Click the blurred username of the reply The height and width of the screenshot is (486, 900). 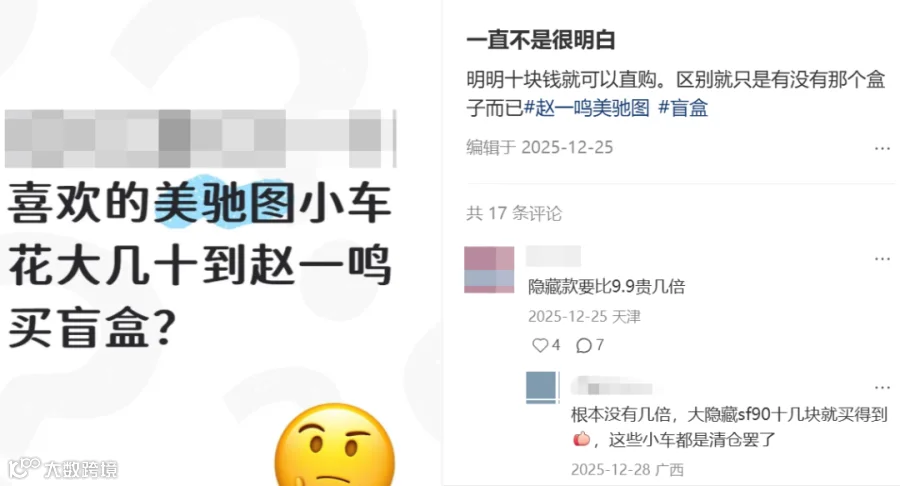612,387
